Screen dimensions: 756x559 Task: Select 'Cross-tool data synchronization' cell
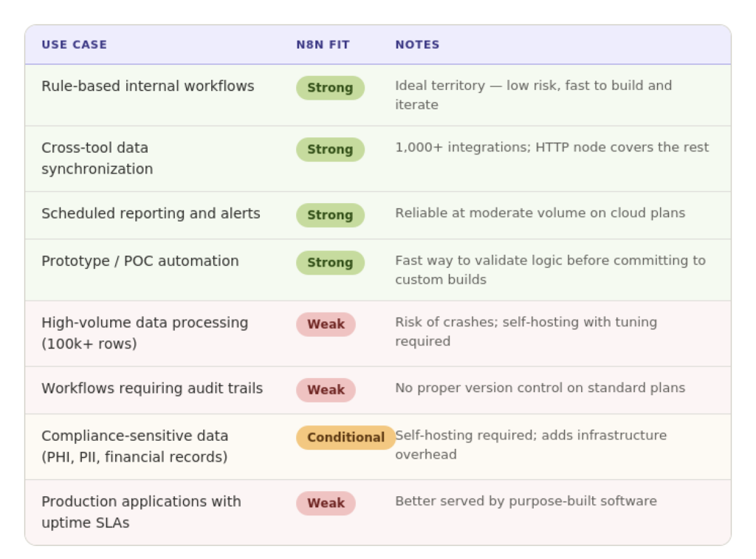[x=97, y=158]
